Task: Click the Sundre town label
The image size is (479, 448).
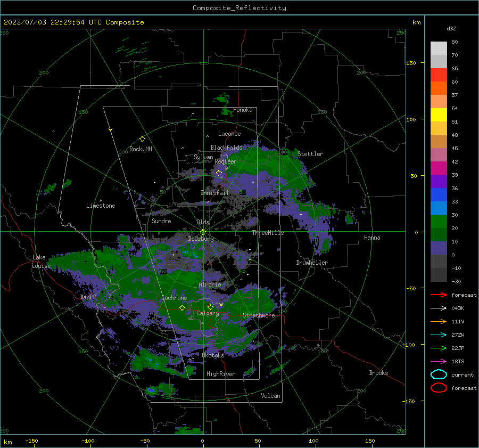Action: click(161, 221)
